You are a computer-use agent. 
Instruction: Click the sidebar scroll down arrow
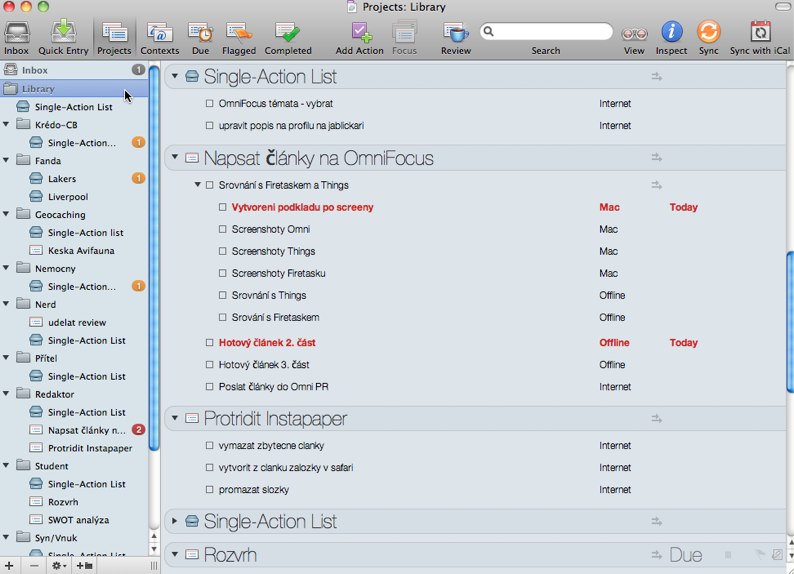tap(154, 549)
